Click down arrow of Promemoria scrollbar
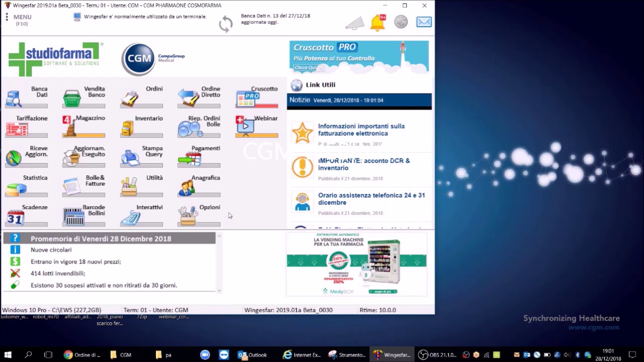The image size is (644, 362). [x=219, y=290]
